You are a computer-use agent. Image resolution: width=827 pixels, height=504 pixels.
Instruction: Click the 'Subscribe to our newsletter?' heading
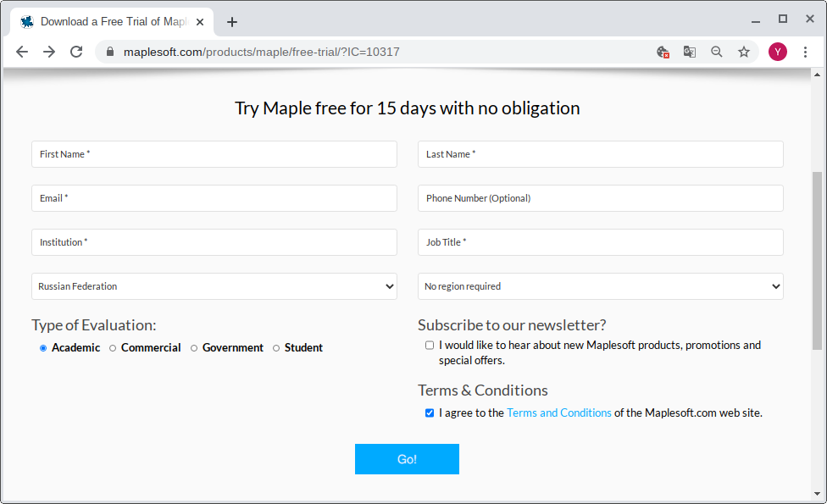tap(512, 325)
